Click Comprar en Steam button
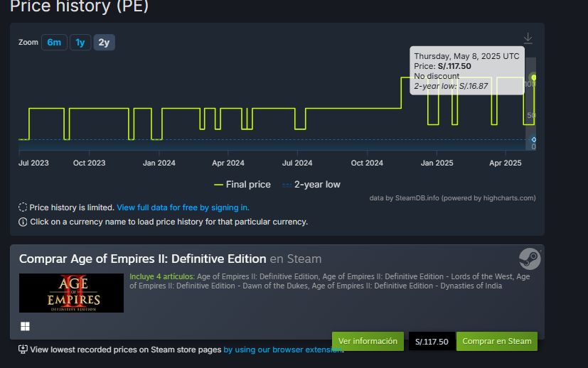588x368 pixels. [496, 341]
